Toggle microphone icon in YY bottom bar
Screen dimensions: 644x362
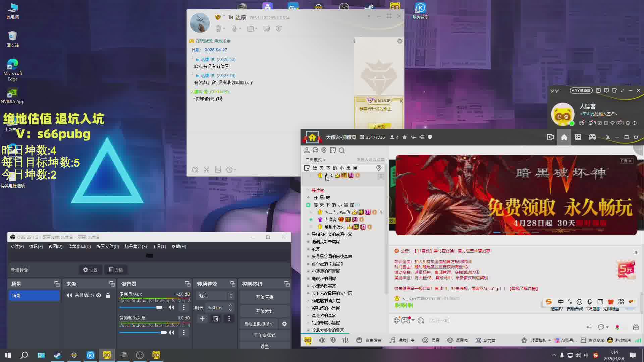click(x=333, y=340)
